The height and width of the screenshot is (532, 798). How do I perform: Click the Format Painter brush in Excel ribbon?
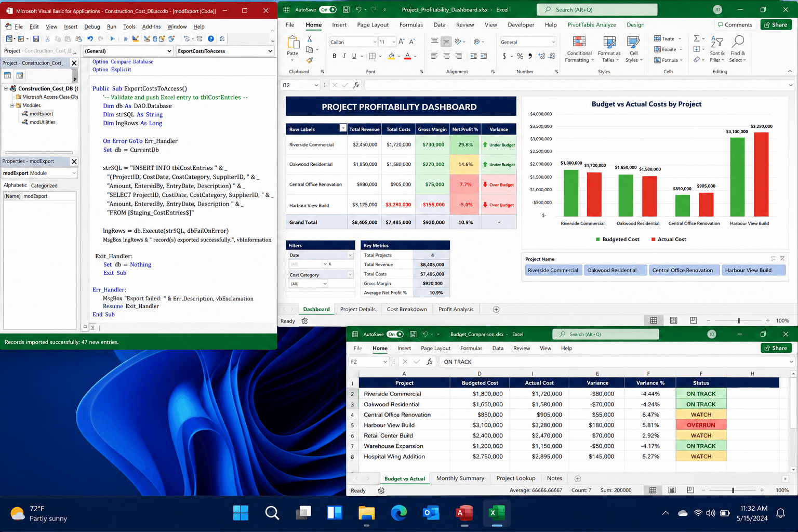pos(310,60)
